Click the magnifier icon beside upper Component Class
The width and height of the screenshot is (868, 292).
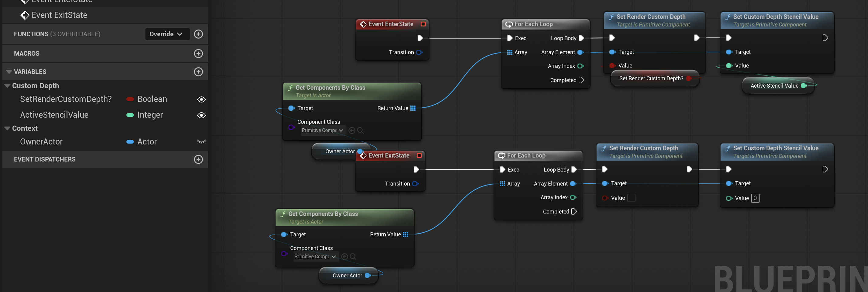(x=360, y=130)
